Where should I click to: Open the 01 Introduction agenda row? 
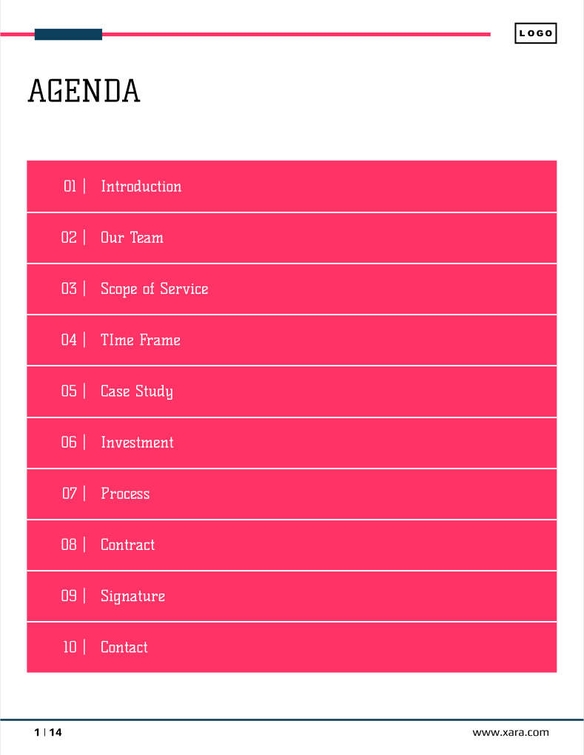292,186
